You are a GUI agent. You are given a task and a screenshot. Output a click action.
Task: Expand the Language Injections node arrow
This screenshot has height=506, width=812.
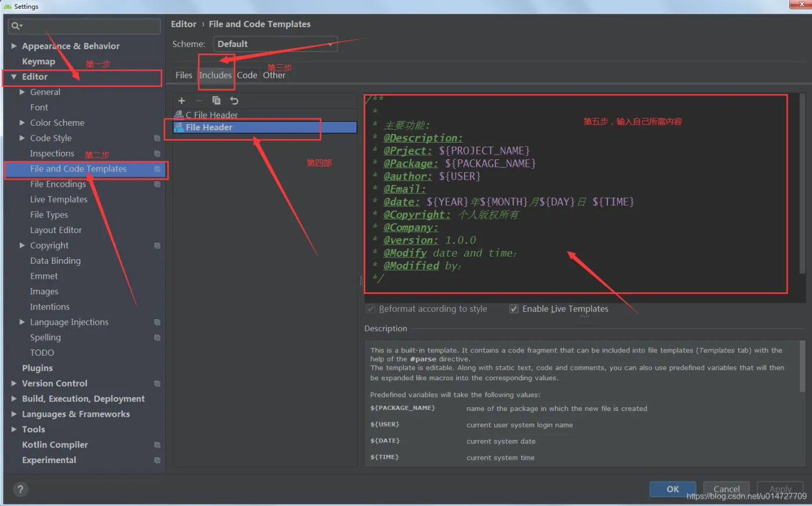coord(22,322)
